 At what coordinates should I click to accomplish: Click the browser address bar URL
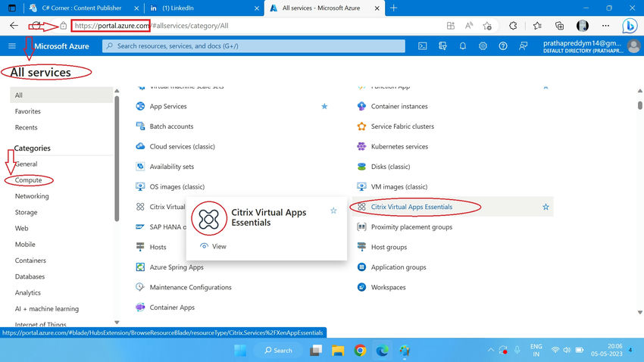152,26
